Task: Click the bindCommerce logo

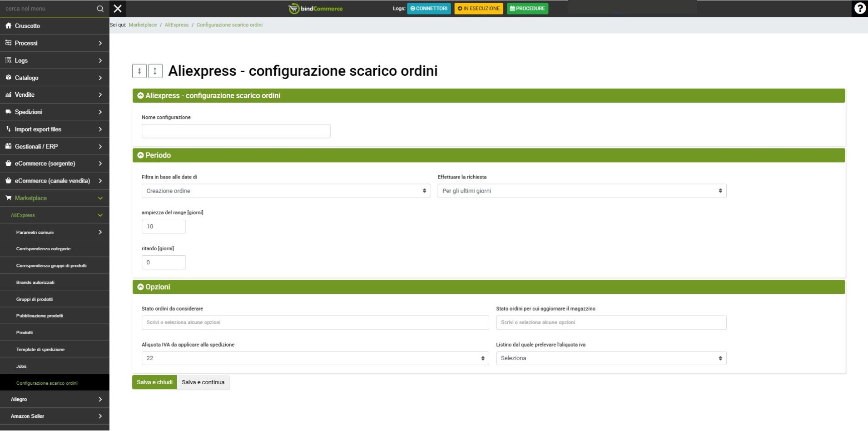Action: 316,9
